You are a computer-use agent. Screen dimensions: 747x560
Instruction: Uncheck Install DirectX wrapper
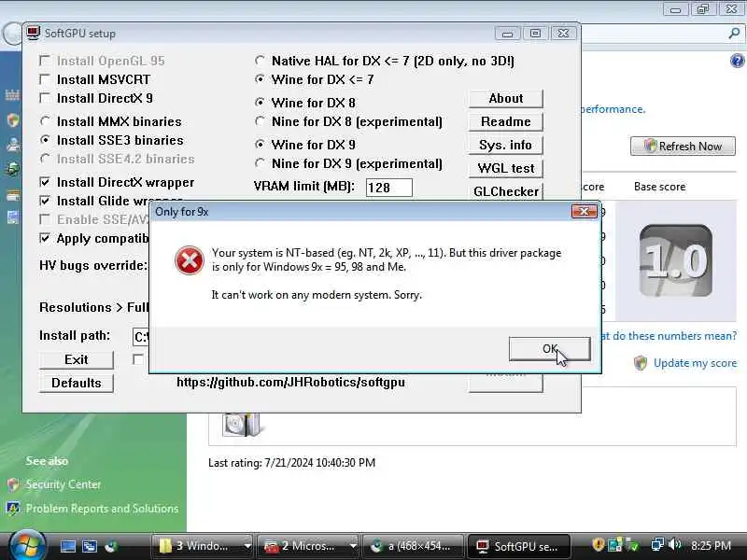click(45, 182)
